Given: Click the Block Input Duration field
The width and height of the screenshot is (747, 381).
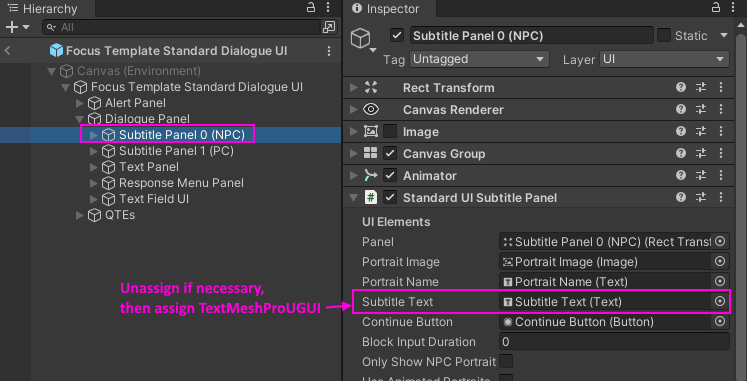Looking at the screenshot, I should click(x=615, y=341).
